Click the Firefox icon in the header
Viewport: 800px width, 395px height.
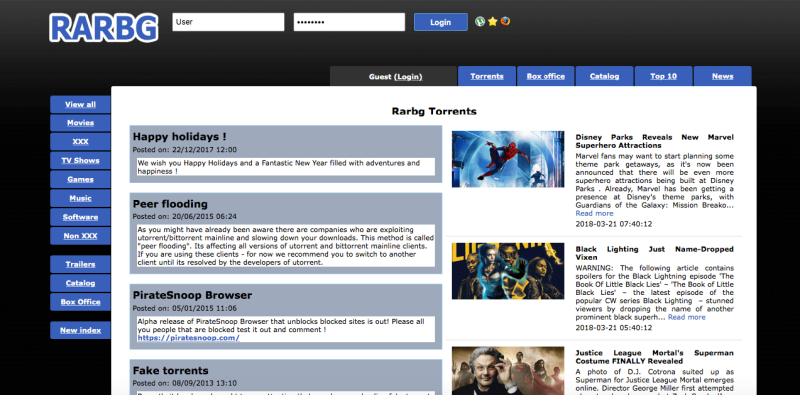point(505,21)
